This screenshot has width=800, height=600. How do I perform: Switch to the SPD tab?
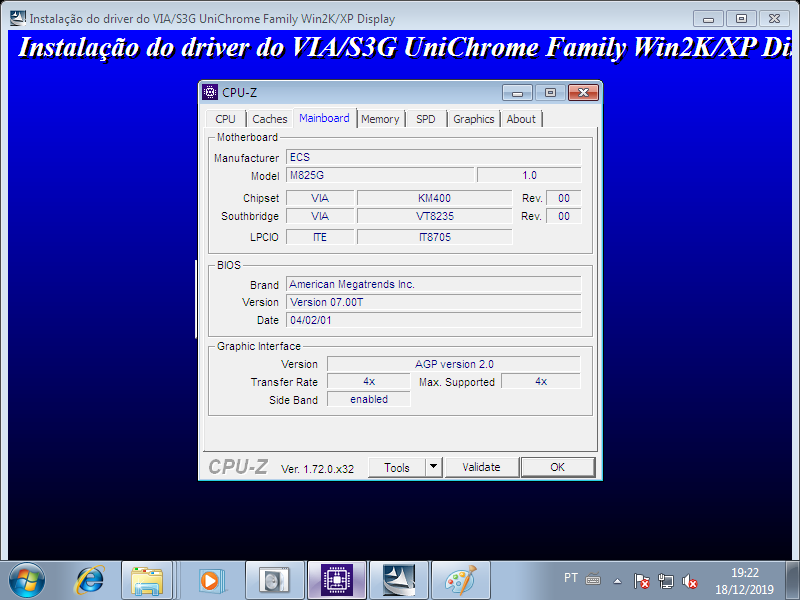tap(426, 119)
